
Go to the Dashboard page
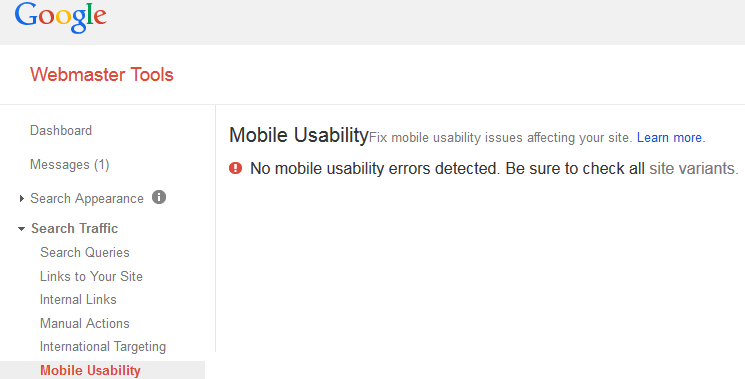(x=61, y=131)
